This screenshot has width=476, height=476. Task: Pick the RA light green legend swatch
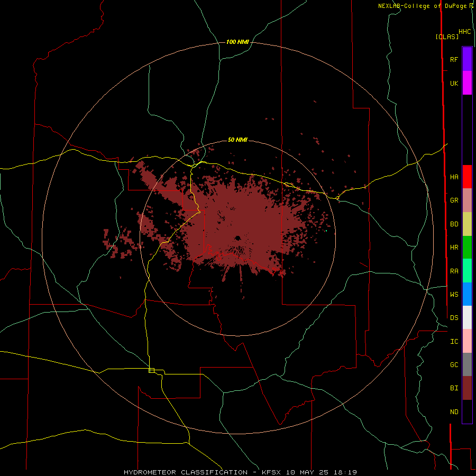click(467, 271)
